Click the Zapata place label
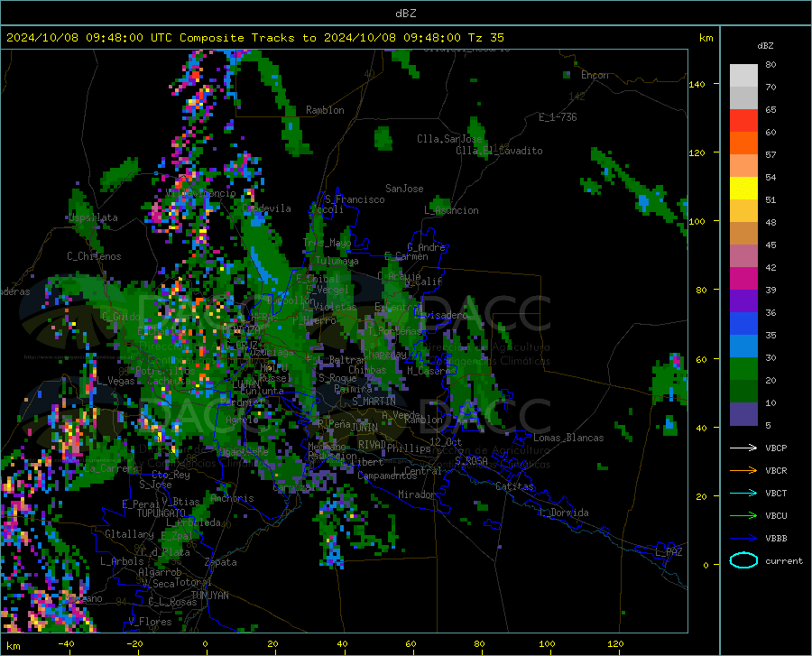Screen dimensions: 812x656 click(220, 562)
